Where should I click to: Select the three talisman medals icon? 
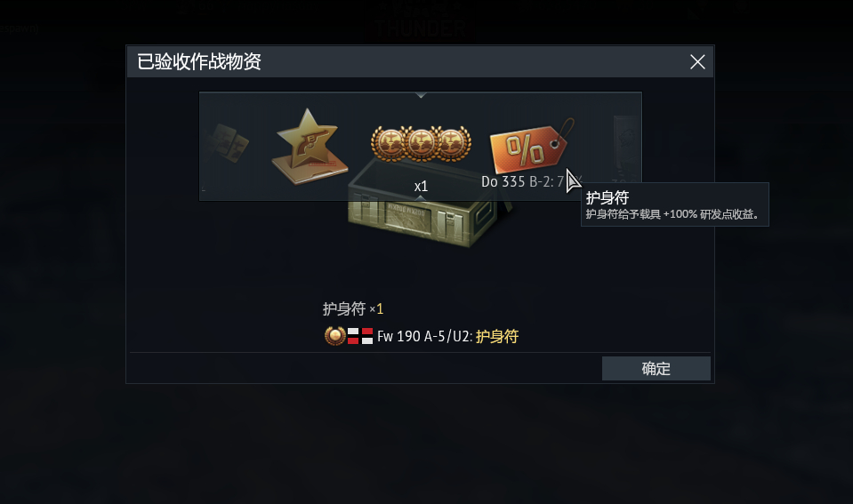pyautogui.click(x=421, y=143)
